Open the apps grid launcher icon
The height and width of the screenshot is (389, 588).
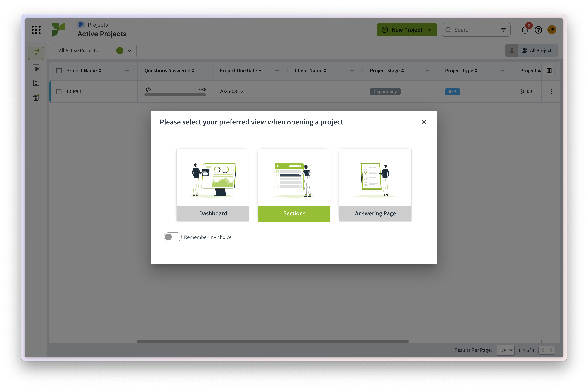tap(36, 30)
